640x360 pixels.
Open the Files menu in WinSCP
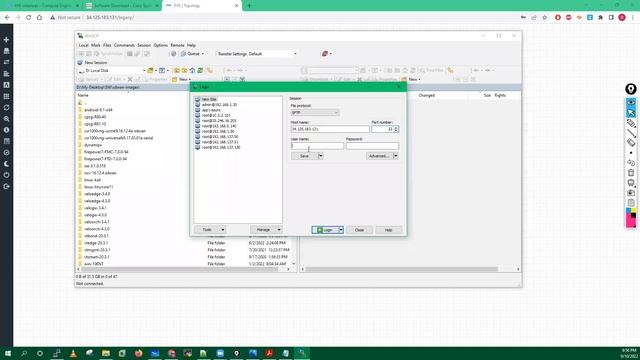[107, 45]
